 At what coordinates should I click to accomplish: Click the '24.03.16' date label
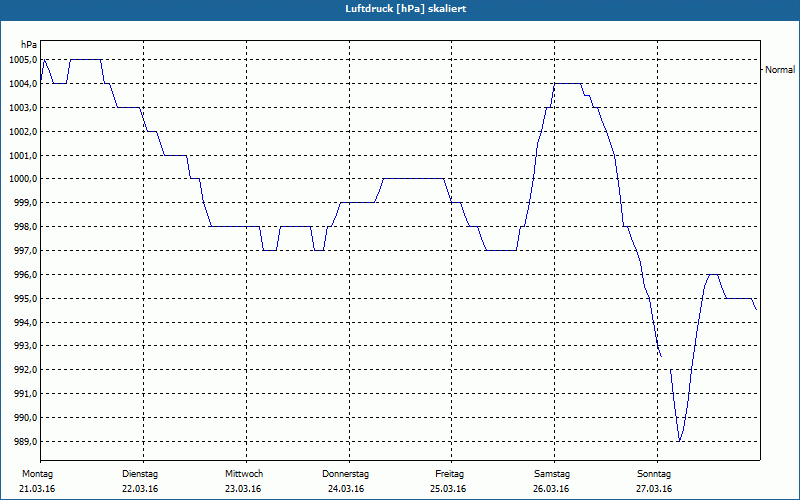click(346, 489)
